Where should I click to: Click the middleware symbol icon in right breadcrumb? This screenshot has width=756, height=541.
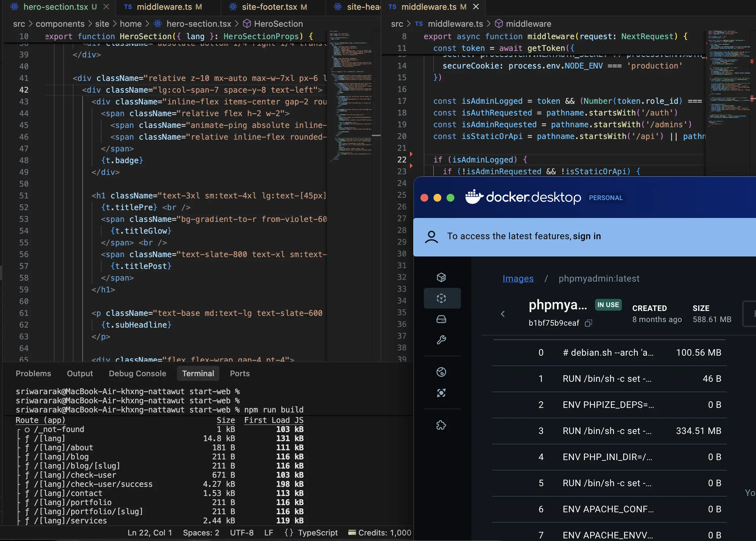tap(499, 23)
